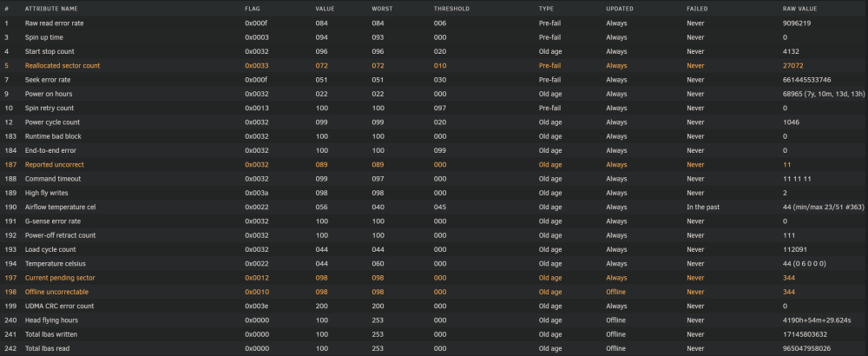Click the 44 (min/max 23/51 #363) value

(825, 207)
